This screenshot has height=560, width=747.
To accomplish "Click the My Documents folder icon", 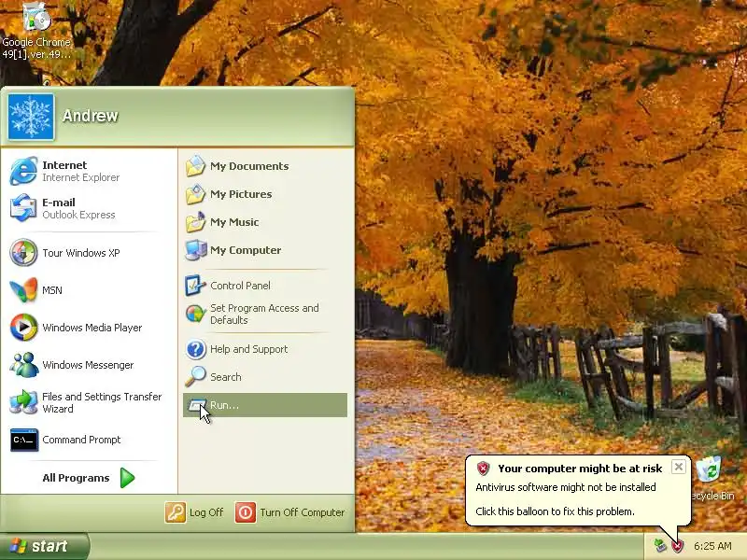I will [x=195, y=166].
